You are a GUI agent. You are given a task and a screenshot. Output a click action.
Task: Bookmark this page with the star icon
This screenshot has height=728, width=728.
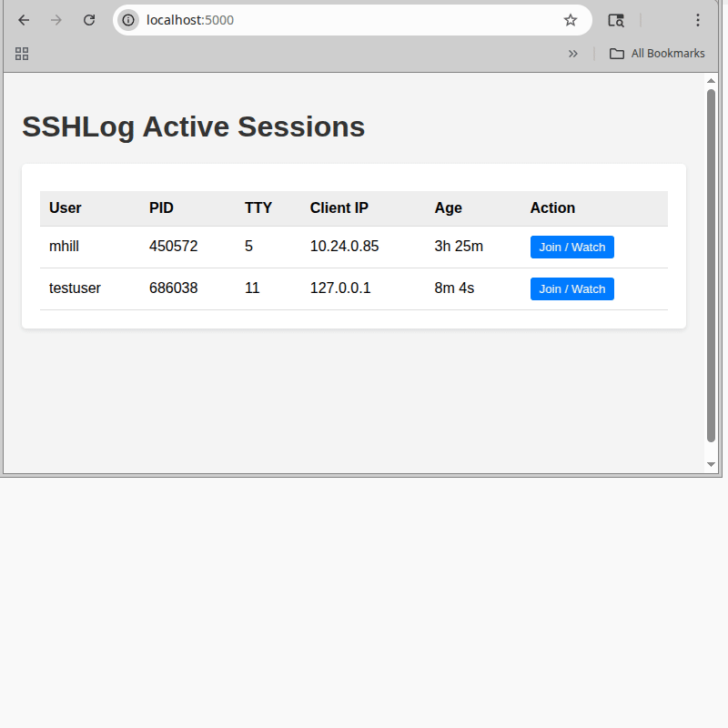(571, 20)
